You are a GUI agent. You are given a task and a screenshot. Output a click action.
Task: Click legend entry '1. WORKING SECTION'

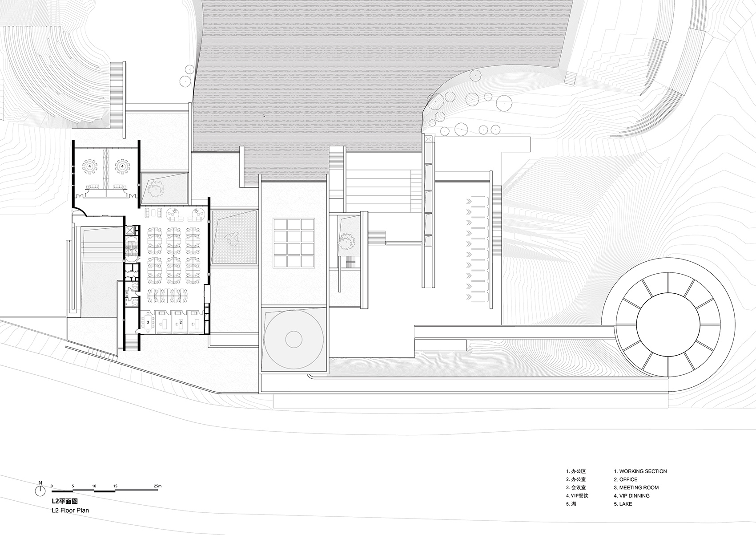pyautogui.click(x=640, y=471)
